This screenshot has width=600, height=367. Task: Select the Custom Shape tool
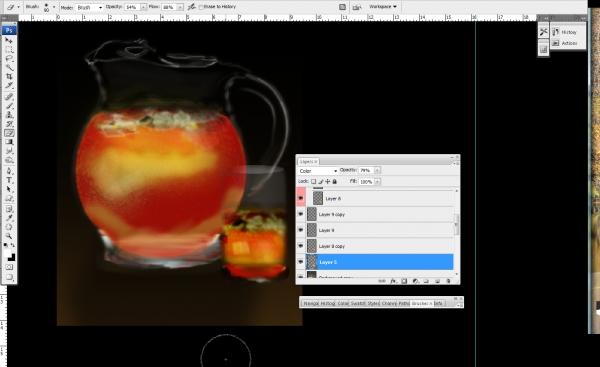(9, 198)
